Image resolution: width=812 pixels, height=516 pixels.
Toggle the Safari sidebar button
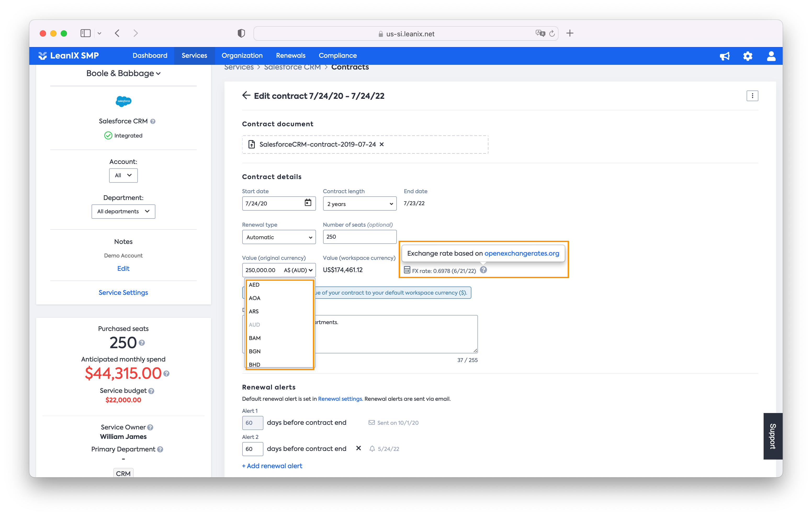click(x=86, y=33)
